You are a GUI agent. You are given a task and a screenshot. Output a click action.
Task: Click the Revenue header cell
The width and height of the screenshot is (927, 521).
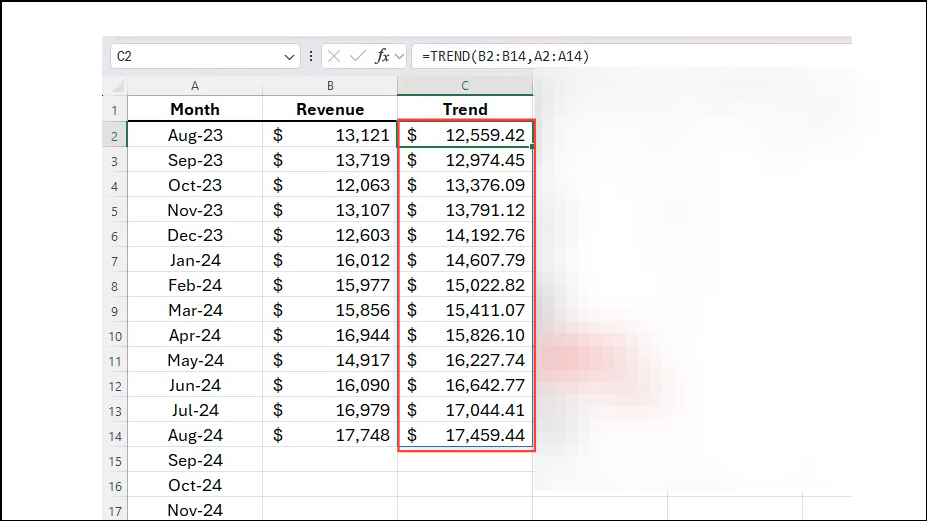(330, 109)
